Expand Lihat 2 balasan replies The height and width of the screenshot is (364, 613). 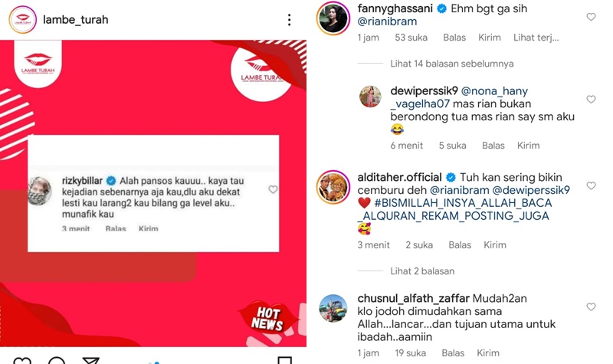pos(422,271)
